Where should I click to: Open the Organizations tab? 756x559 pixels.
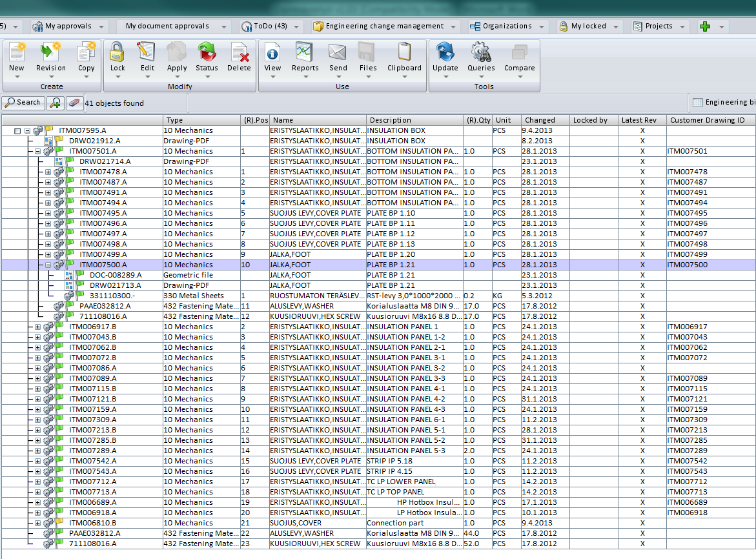507,26
